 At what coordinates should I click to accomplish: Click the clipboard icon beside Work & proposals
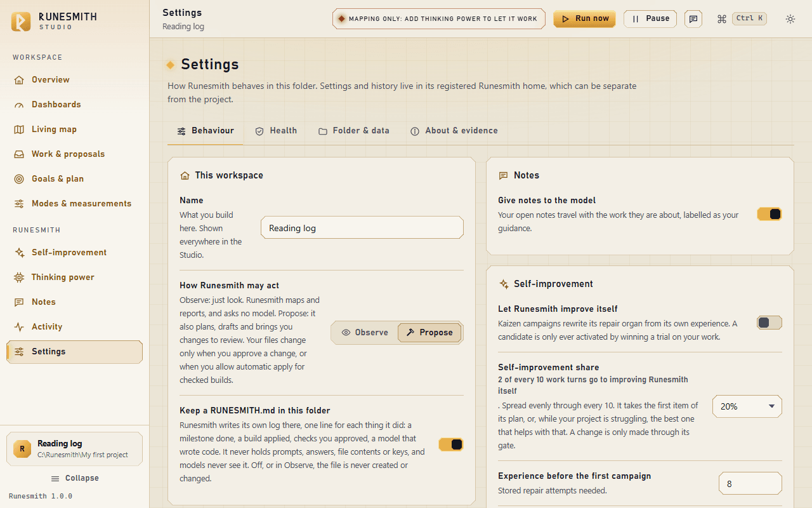point(19,154)
